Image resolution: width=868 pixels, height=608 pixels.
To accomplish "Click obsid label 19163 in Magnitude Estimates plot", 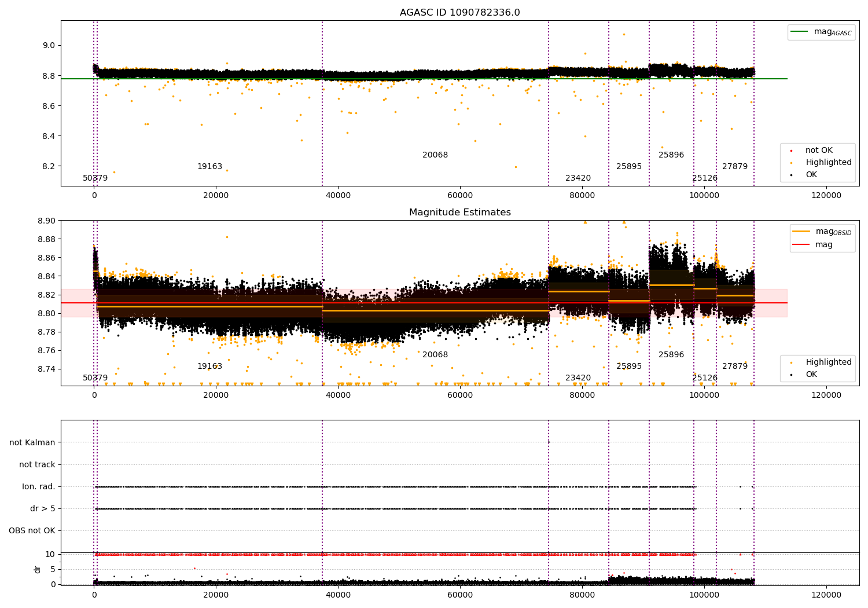I will coord(209,366).
